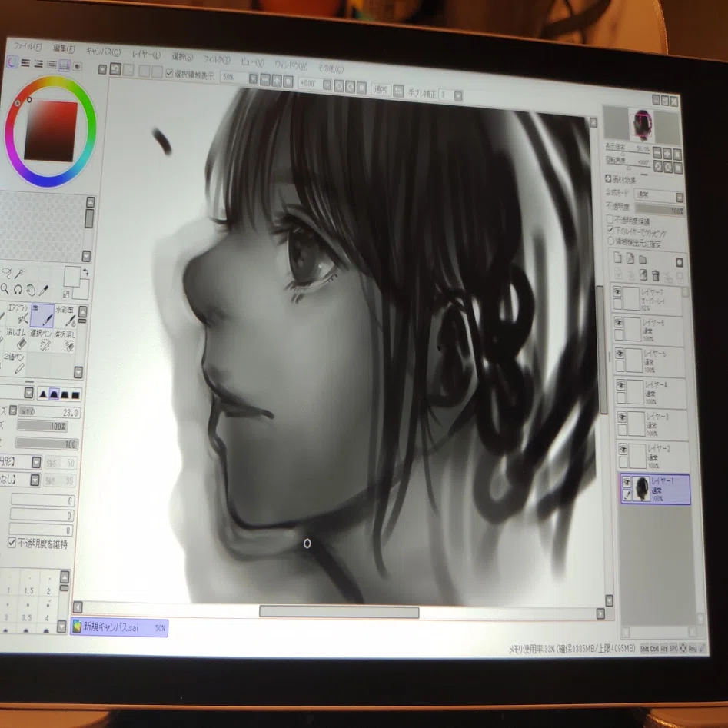Open the dropdown left of the brush edge shapes
Screen dimensions: 728x728
pyautogui.click(x=28, y=394)
